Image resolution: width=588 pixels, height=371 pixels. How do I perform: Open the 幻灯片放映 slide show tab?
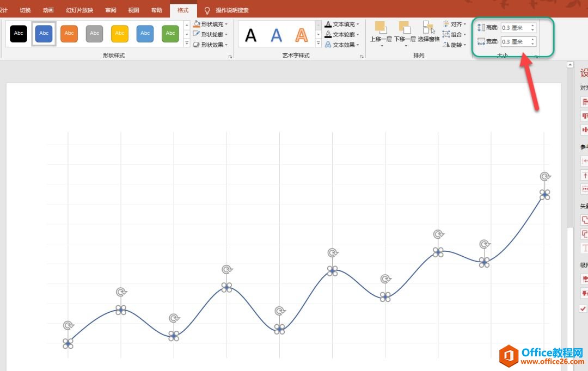[79, 10]
